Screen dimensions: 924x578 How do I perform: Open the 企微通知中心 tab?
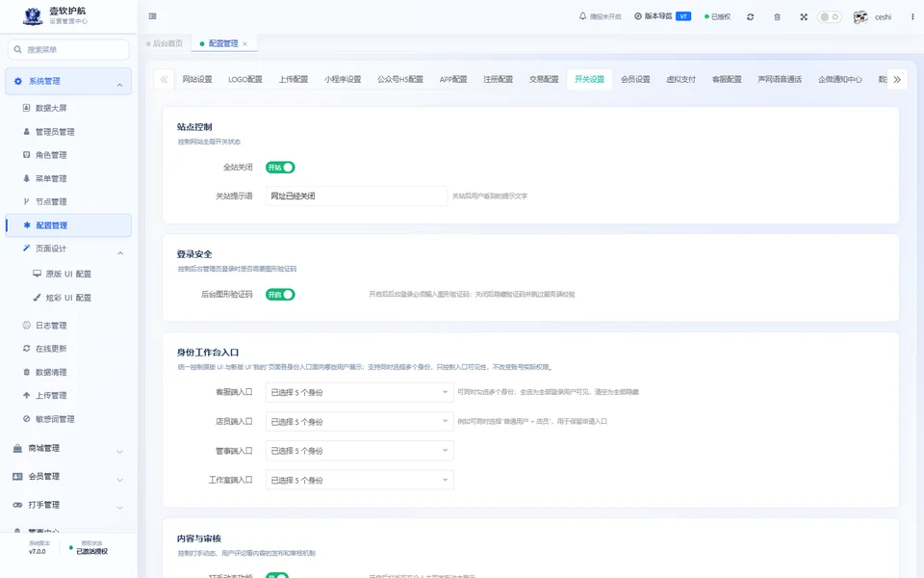(x=839, y=79)
